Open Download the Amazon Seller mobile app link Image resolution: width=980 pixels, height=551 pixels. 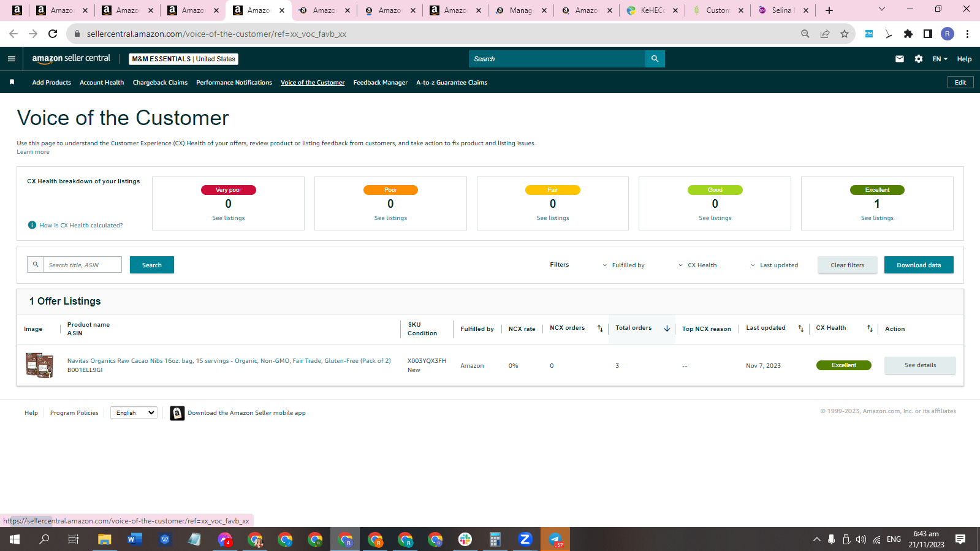tap(246, 413)
